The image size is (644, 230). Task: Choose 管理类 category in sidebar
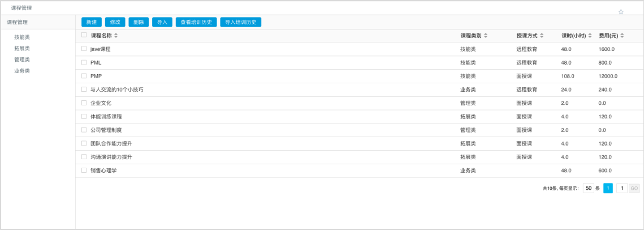tap(22, 59)
